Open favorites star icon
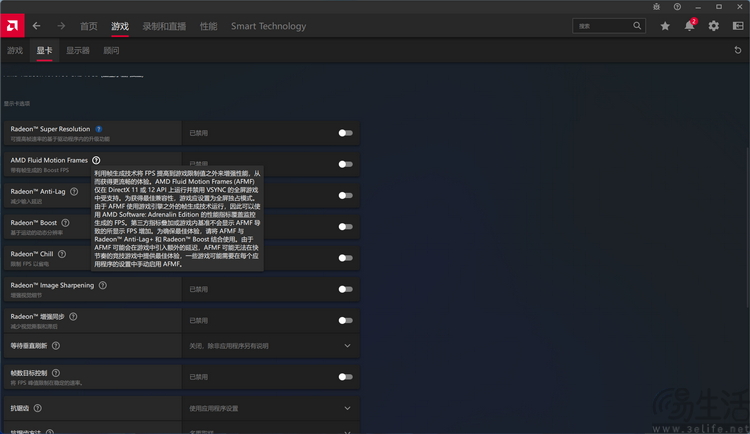 (665, 26)
